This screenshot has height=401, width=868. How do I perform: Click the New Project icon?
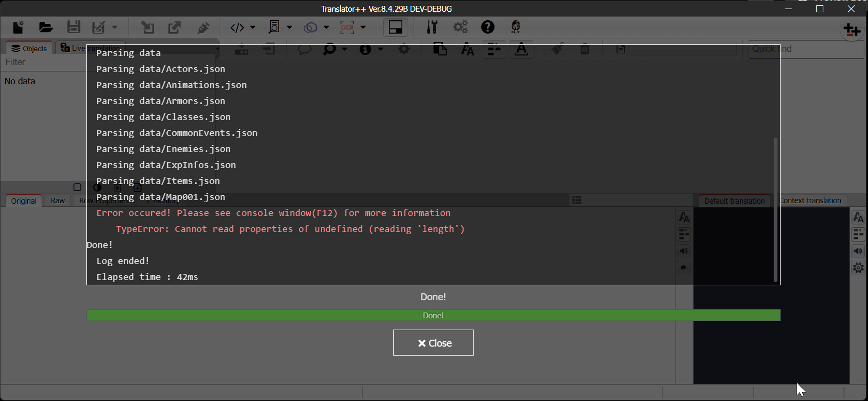click(19, 27)
